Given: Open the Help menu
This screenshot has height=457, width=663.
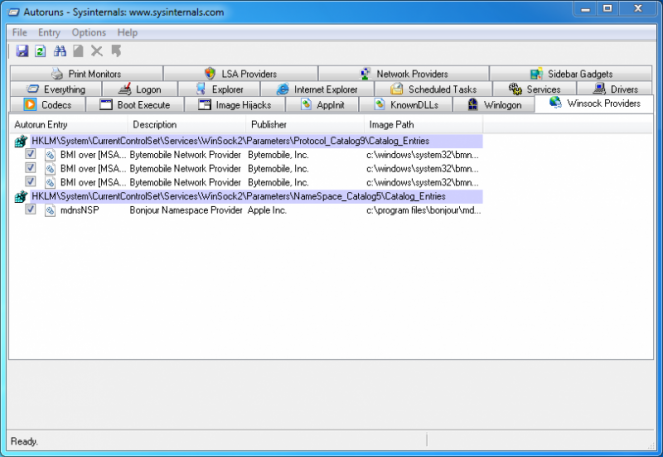Looking at the screenshot, I should coord(127,33).
